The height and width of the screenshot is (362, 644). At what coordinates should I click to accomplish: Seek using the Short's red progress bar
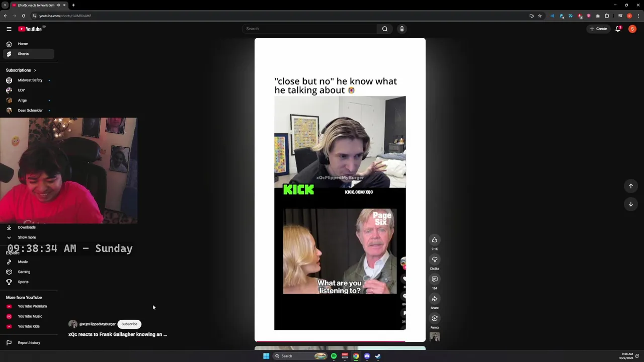click(x=340, y=341)
